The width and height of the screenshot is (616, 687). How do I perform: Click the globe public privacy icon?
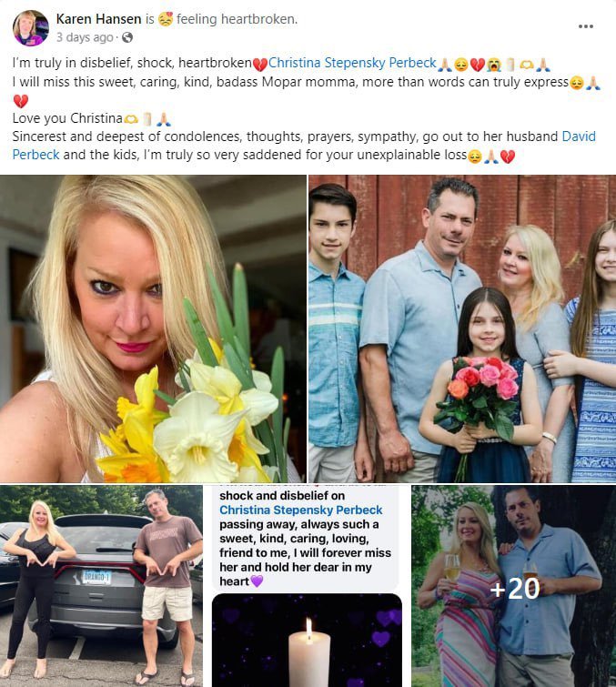tap(127, 37)
